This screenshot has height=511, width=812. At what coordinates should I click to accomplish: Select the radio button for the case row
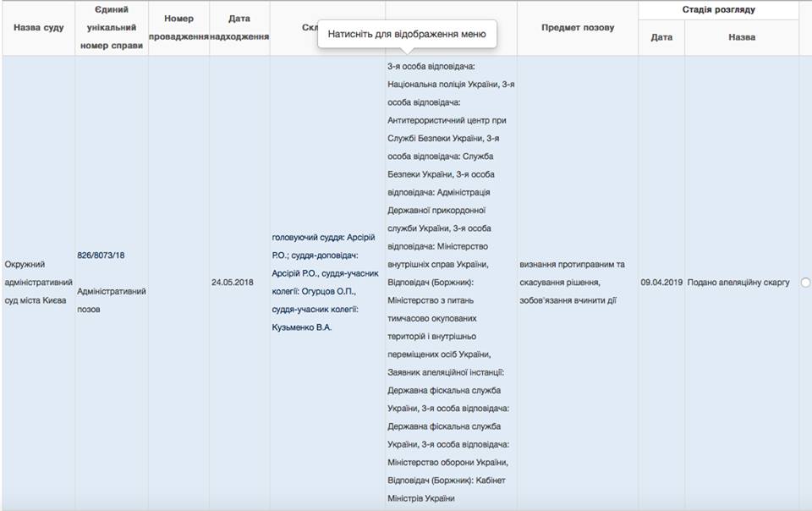(x=804, y=283)
